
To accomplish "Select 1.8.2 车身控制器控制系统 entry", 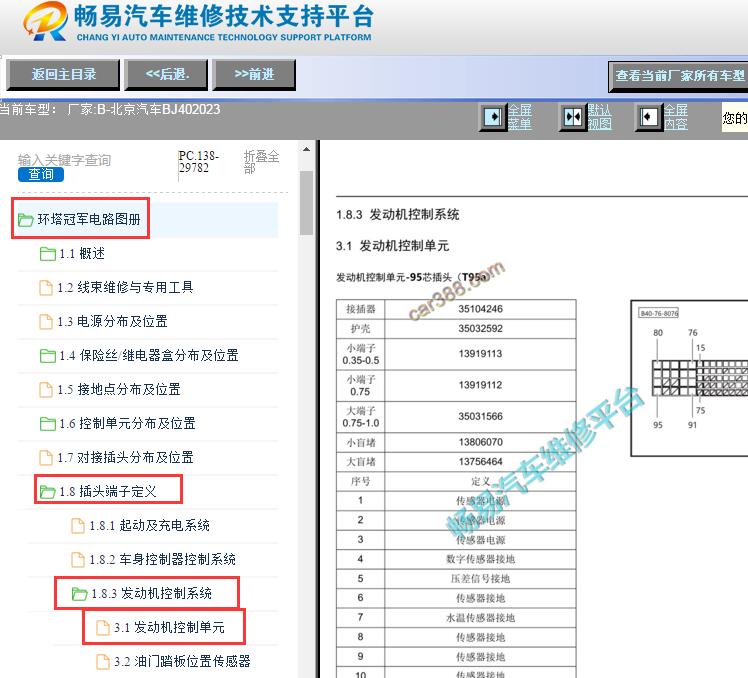I will [x=162, y=560].
